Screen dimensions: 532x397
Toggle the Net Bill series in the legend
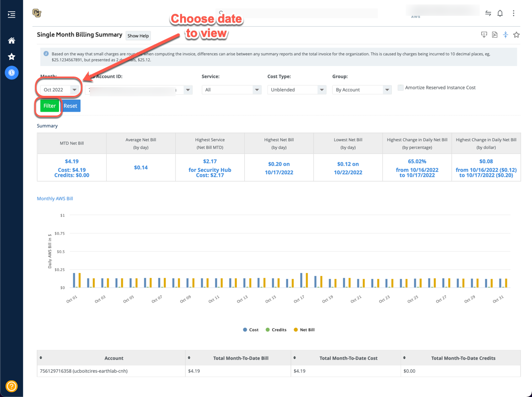[x=304, y=330]
